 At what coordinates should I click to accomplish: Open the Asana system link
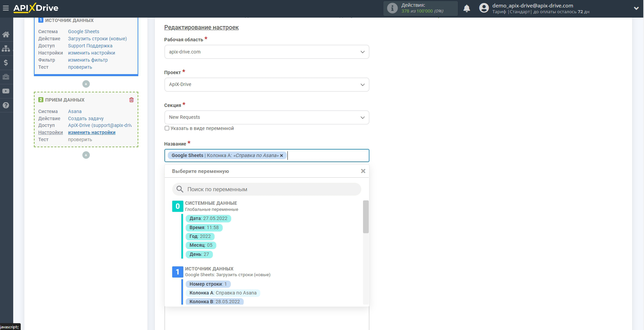(75, 111)
